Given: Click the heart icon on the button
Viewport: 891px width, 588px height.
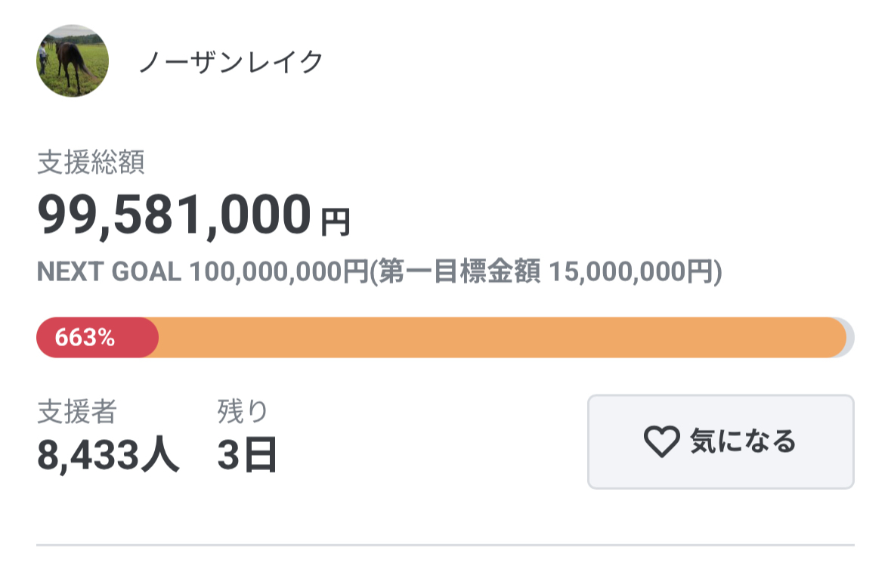Looking at the screenshot, I should tap(661, 441).
